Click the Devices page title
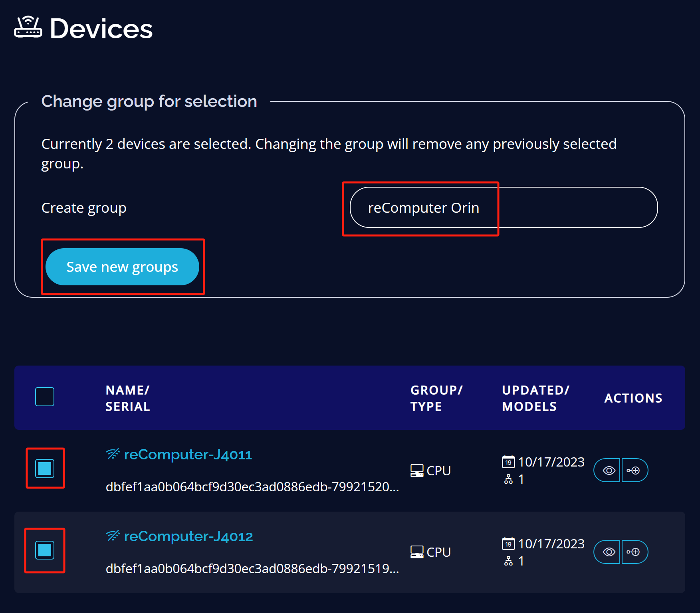The width and height of the screenshot is (700, 613). pyautogui.click(x=101, y=29)
